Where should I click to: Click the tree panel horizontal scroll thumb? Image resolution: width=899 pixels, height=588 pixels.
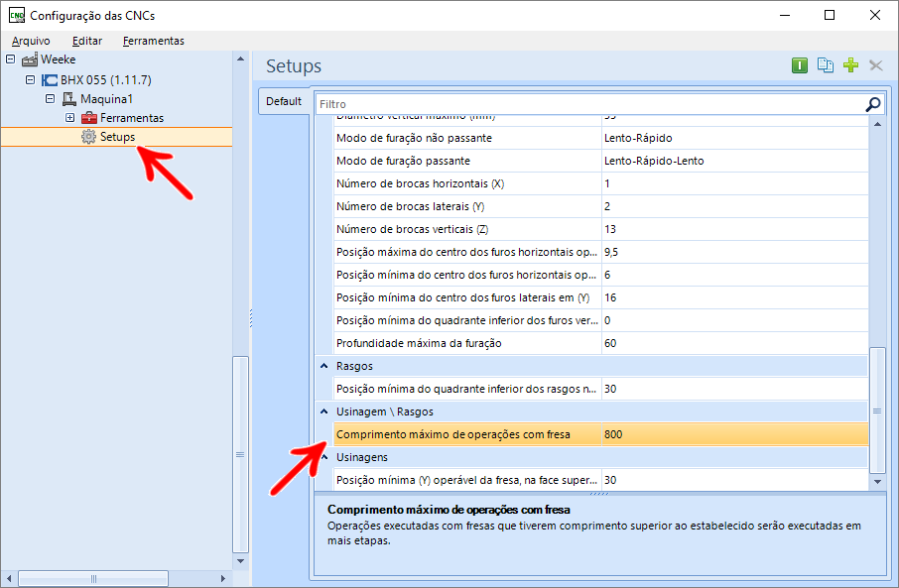[x=93, y=578]
